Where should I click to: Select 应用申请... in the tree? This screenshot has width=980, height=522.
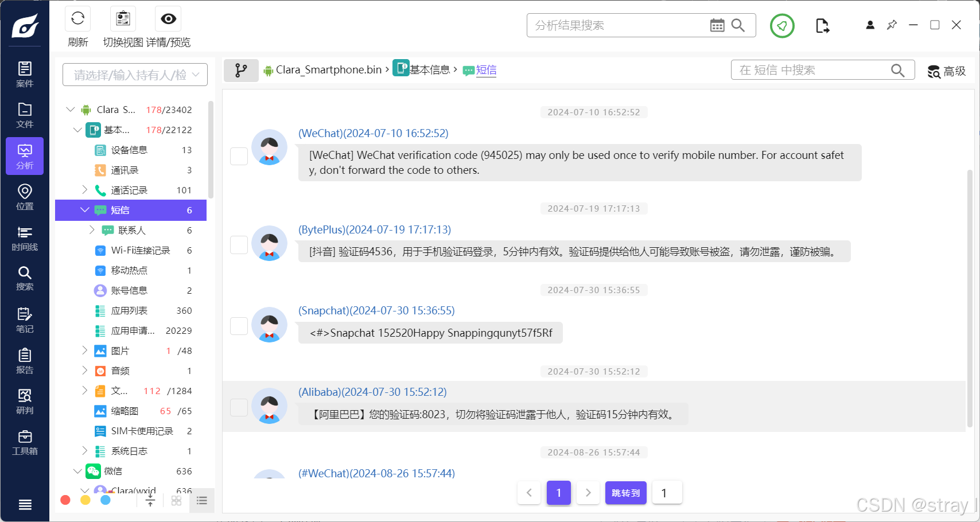pos(133,330)
